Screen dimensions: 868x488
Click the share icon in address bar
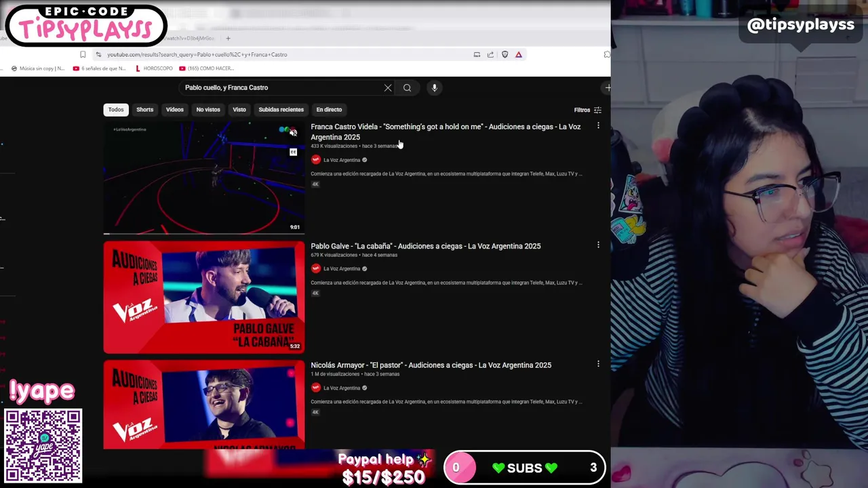tap(490, 54)
